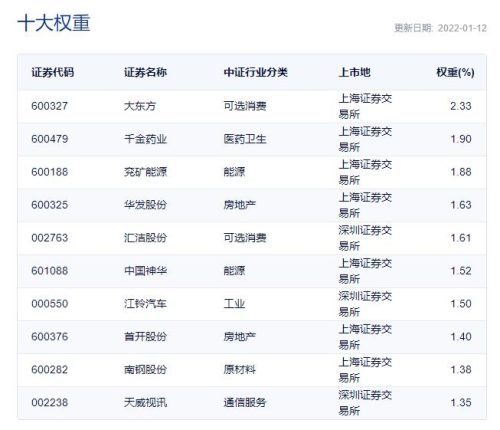The image size is (500, 430).
Task: Click 可选消费 in the 汇洁股份 row
Action: click(x=245, y=238)
